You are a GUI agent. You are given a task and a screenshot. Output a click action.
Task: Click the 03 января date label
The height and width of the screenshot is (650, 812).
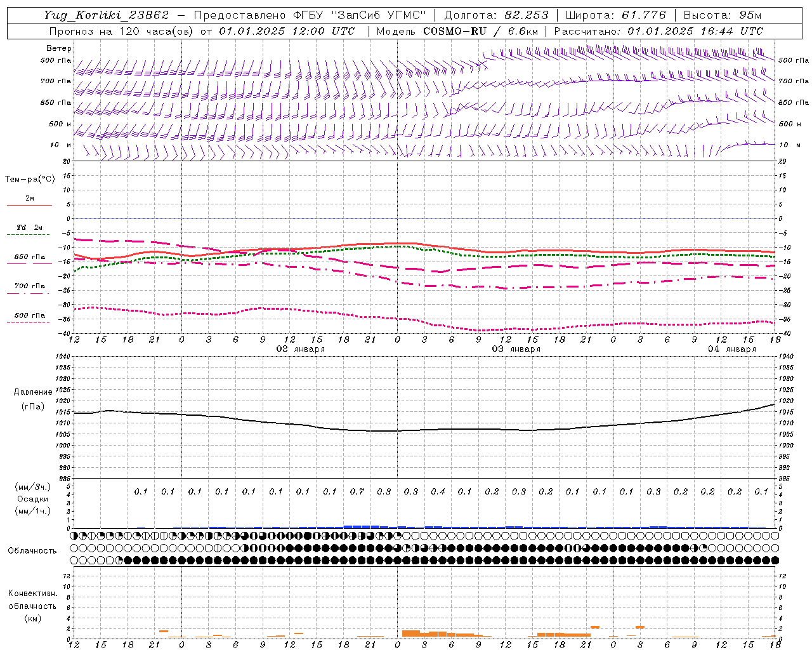click(516, 349)
